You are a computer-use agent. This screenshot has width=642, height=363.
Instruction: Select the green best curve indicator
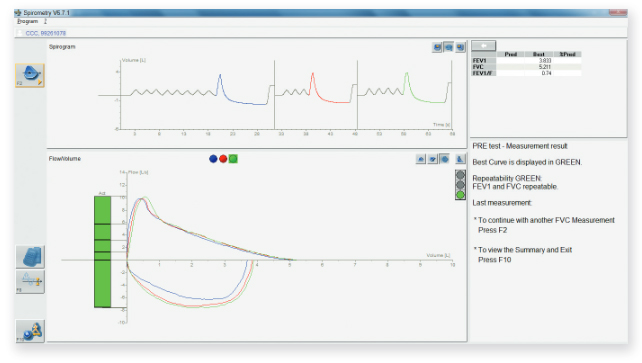pyautogui.click(x=233, y=159)
